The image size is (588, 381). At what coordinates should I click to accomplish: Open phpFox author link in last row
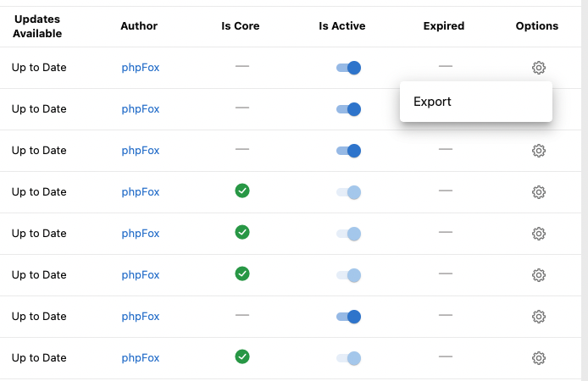(x=141, y=358)
